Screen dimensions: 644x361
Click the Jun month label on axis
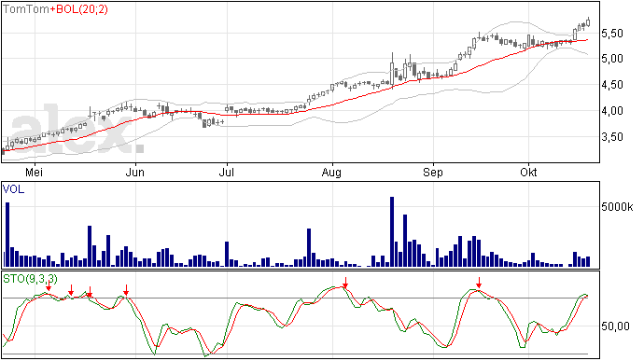pos(134,173)
